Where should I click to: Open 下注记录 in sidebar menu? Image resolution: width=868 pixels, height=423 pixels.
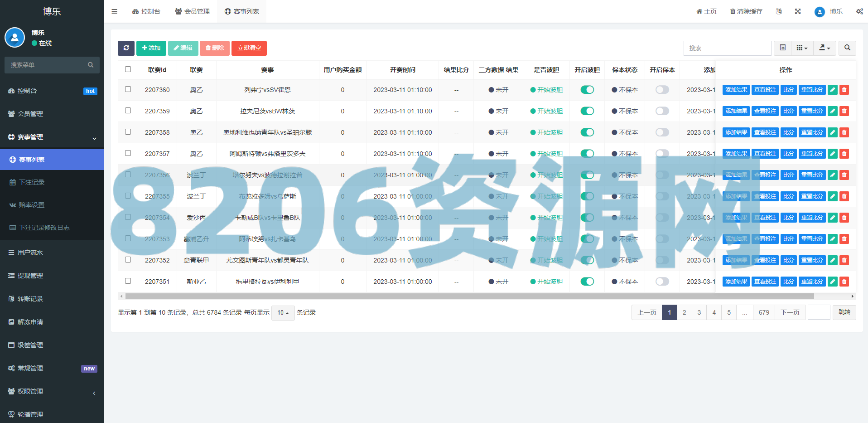tap(32, 182)
